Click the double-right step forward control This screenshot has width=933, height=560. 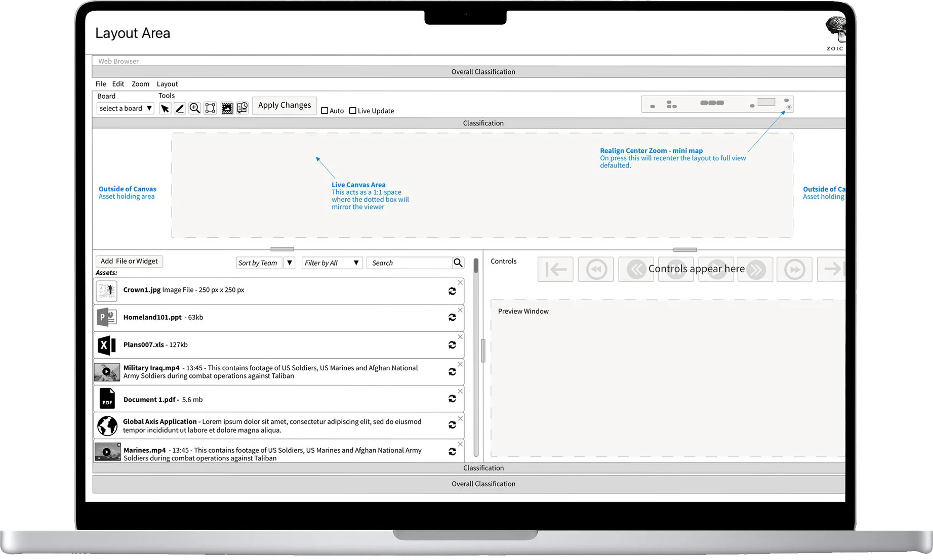[x=755, y=269]
